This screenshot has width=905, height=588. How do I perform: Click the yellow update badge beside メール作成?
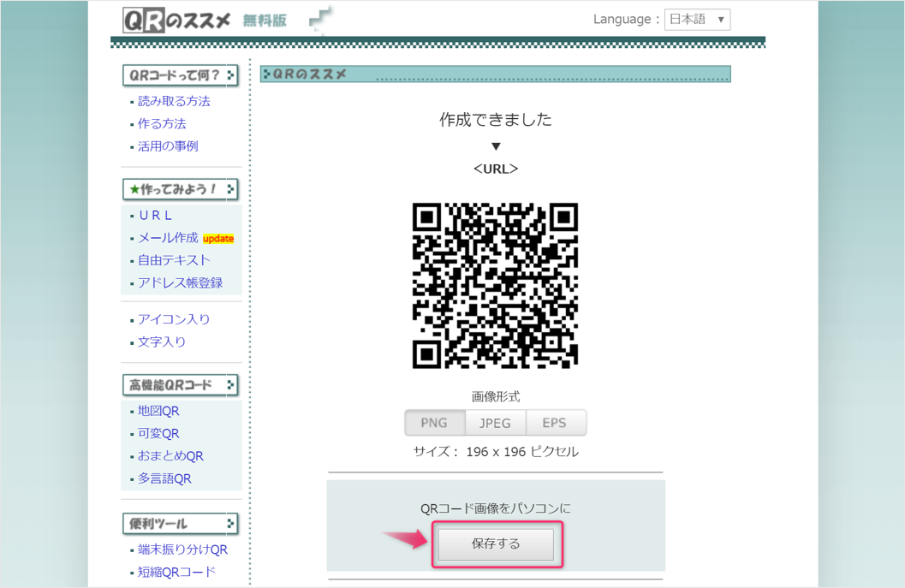pyautogui.click(x=218, y=238)
